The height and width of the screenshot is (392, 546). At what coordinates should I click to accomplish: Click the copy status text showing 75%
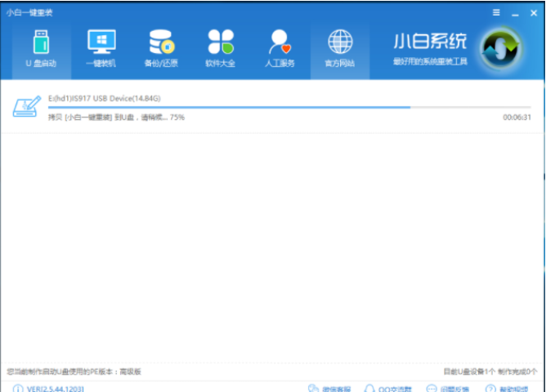tap(116, 118)
